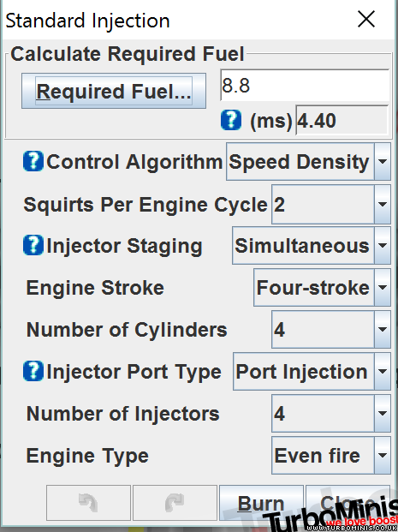Expand the Control Algorithm dropdown
Screen dimensions: 398x532
(x=308, y=162)
